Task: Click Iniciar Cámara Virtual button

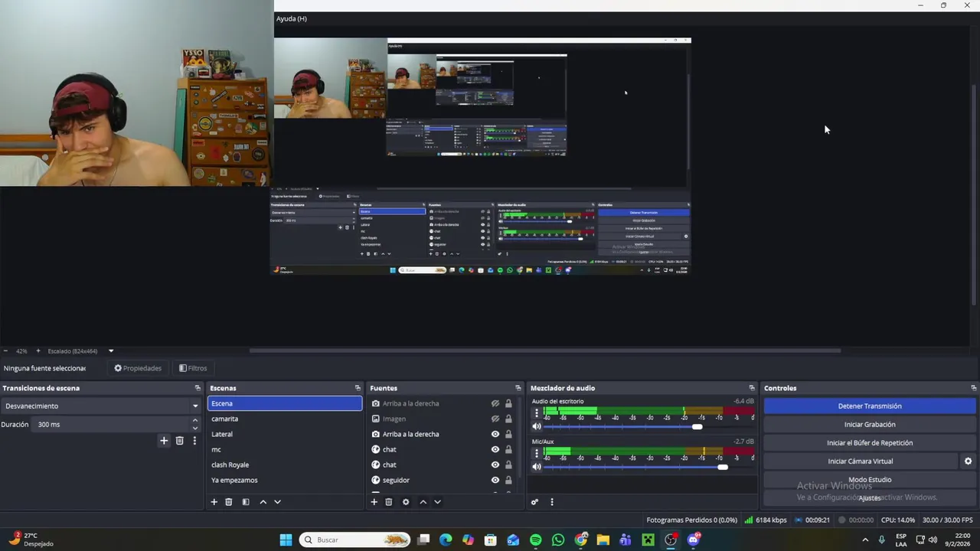Action: point(861,461)
